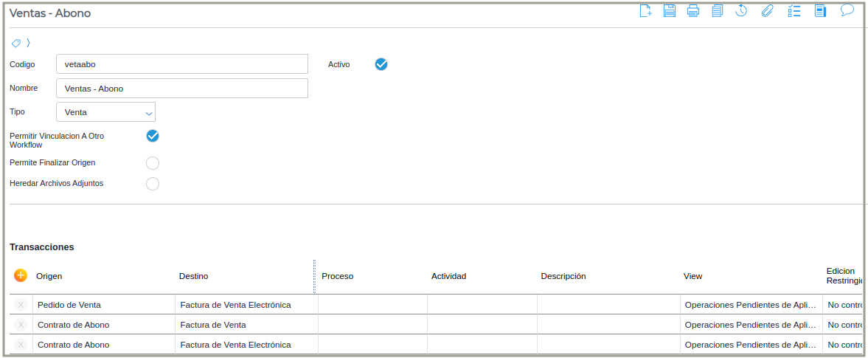Open the Tipo dropdown showing Venta

(105, 112)
